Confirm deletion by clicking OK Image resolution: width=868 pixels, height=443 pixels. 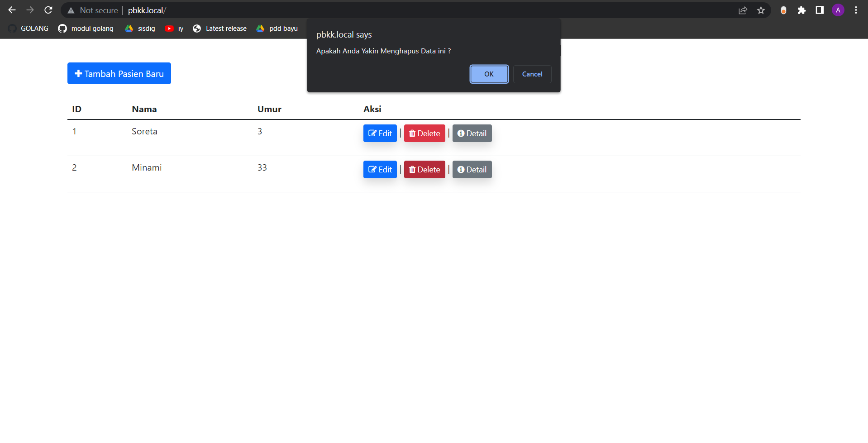(x=489, y=74)
